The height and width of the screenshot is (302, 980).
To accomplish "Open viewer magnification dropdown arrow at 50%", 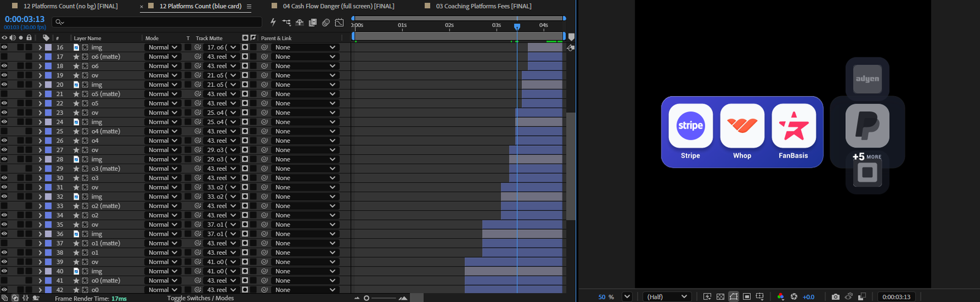I will [627, 296].
